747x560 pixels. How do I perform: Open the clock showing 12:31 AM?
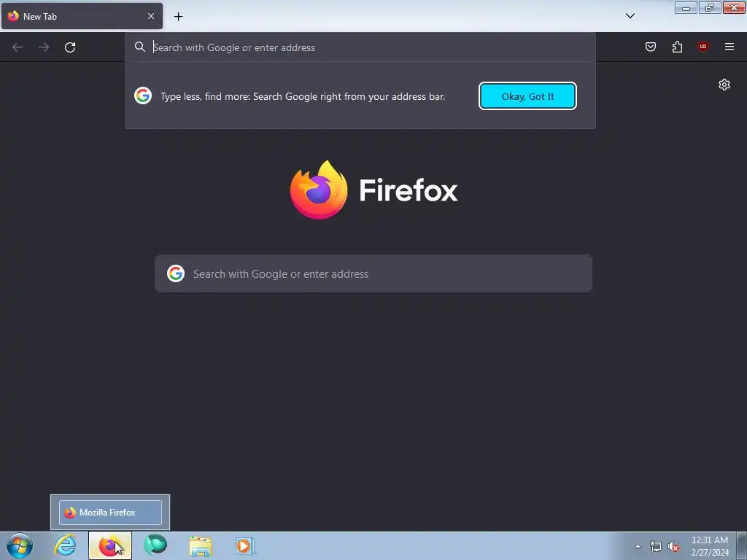click(x=710, y=546)
